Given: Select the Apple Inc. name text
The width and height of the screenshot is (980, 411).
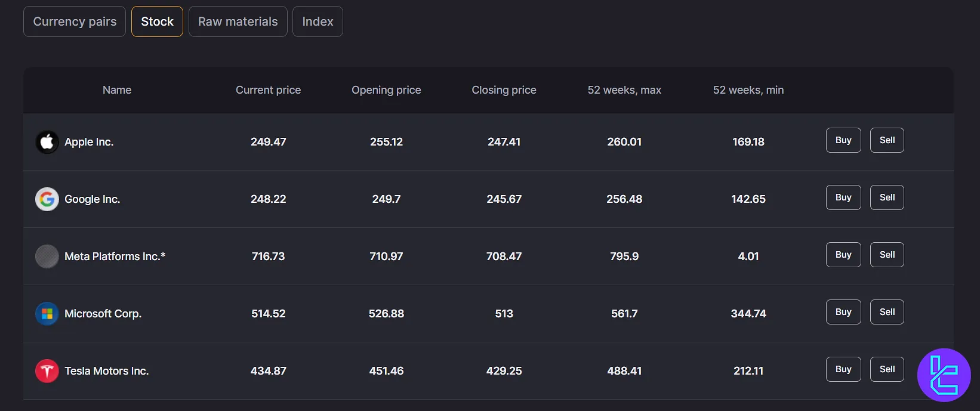Looking at the screenshot, I should pyautogui.click(x=89, y=142).
